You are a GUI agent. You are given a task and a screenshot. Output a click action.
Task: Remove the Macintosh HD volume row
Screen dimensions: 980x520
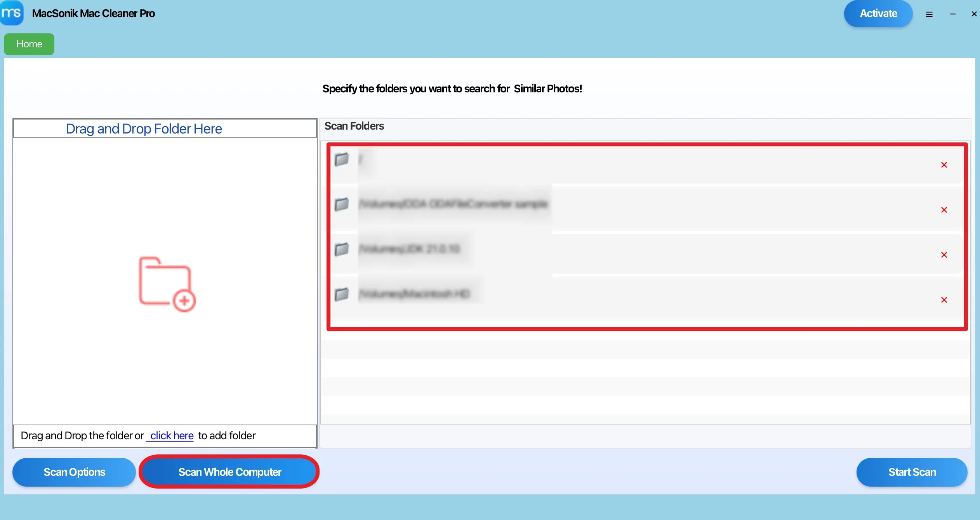(x=944, y=300)
